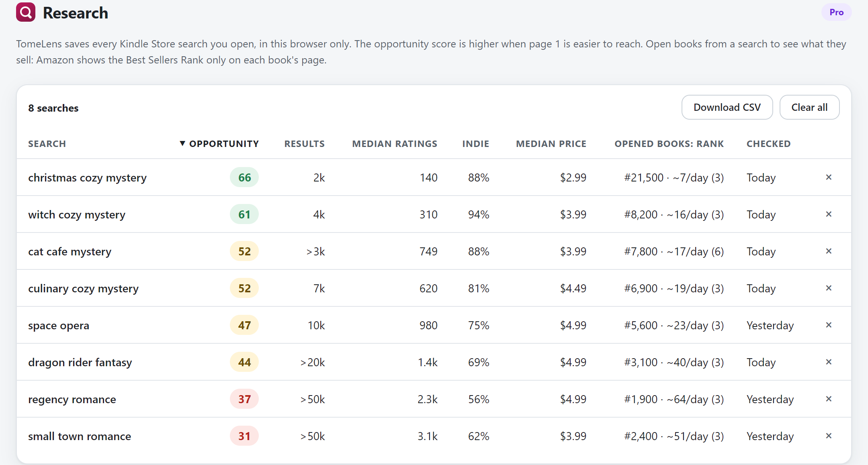Image resolution: width=868 pixels, height=465 pixels.
Task: Delete the regency romance search row
Action: [x=829, y=399]
